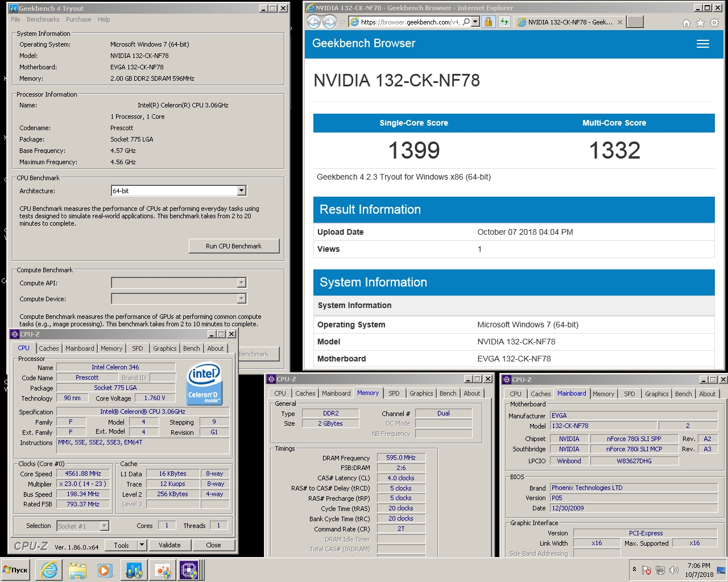
Task: Click the Geekbench 4 Tryout title bar icon
Action: 14,8
